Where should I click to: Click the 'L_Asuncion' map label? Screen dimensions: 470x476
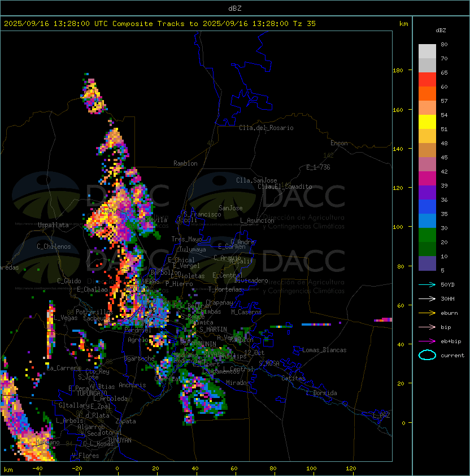257,220
